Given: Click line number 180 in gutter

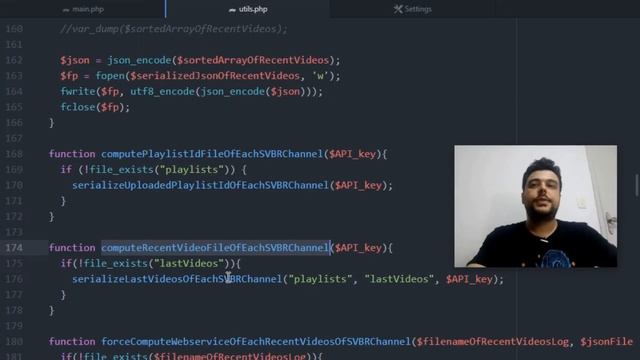Looking at the screenshot, I should [14, 342].
